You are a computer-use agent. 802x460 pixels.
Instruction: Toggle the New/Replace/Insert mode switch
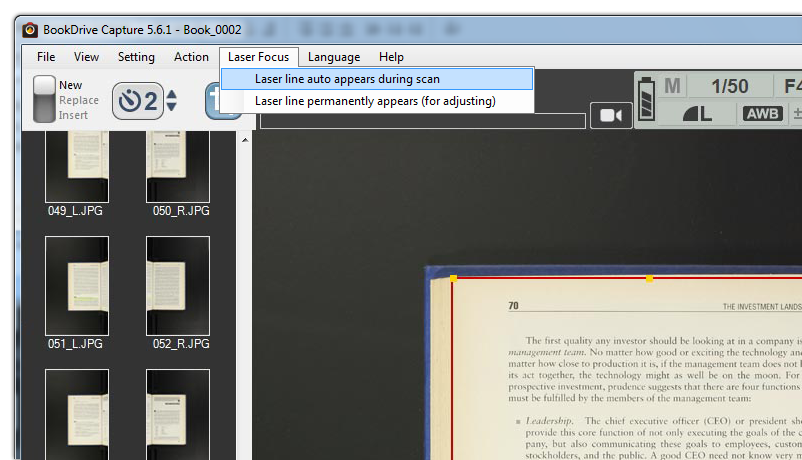pos(44,99)
